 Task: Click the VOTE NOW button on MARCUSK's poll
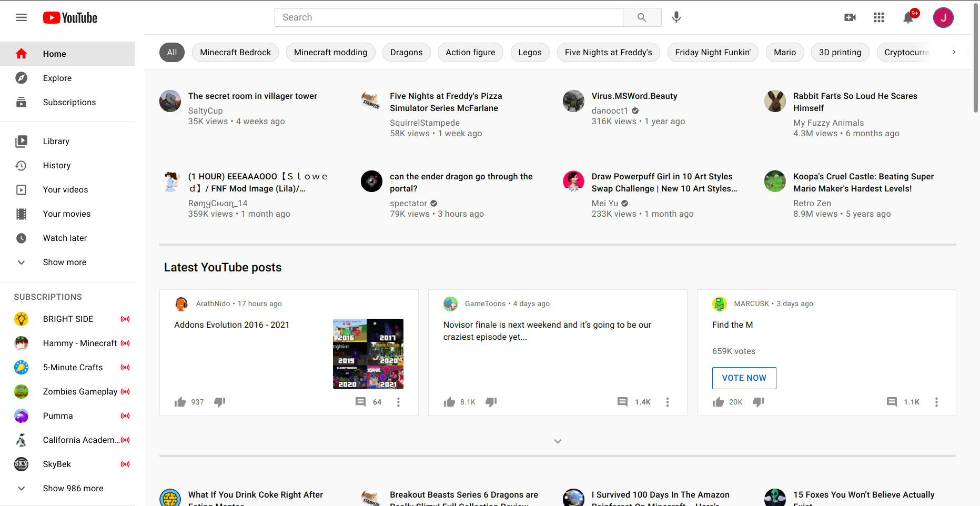pos(744,378)
